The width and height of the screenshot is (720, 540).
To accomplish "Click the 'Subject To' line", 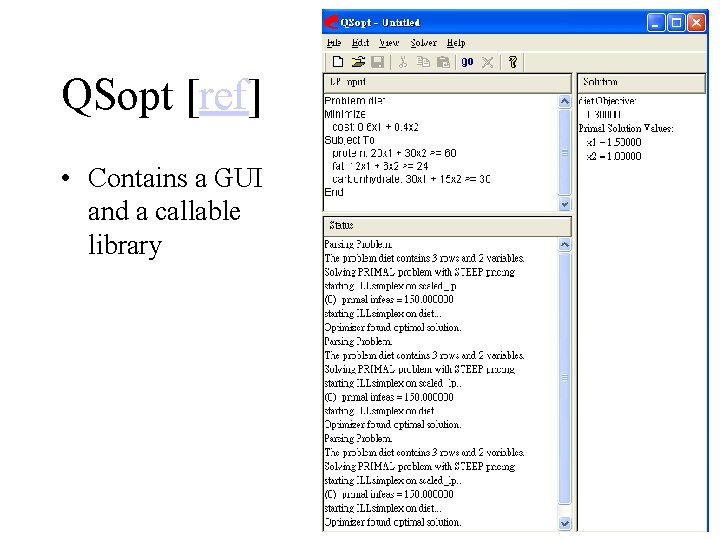I will click(x=349, y=140).
